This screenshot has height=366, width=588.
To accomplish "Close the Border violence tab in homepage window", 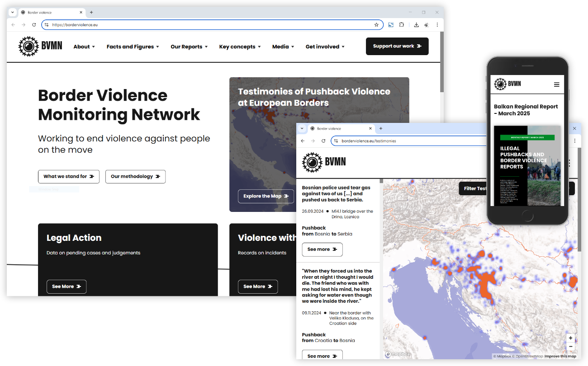I will (x=81, y=12).
